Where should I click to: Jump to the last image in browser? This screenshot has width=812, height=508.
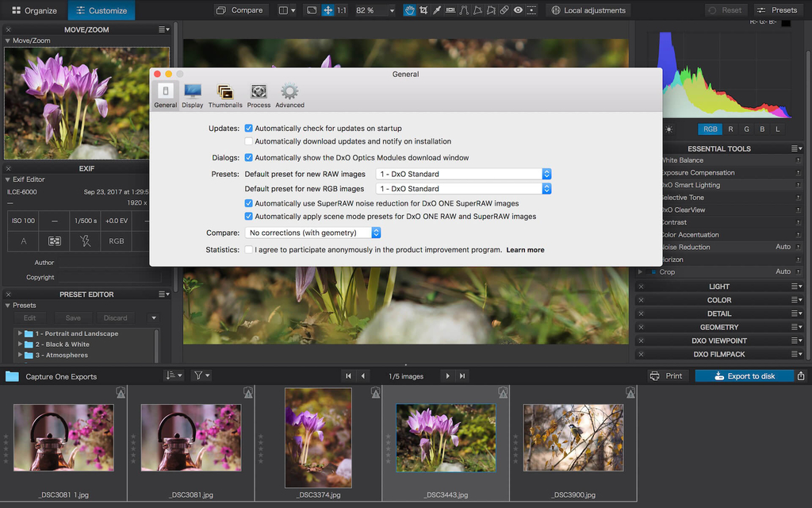(462, 376)
